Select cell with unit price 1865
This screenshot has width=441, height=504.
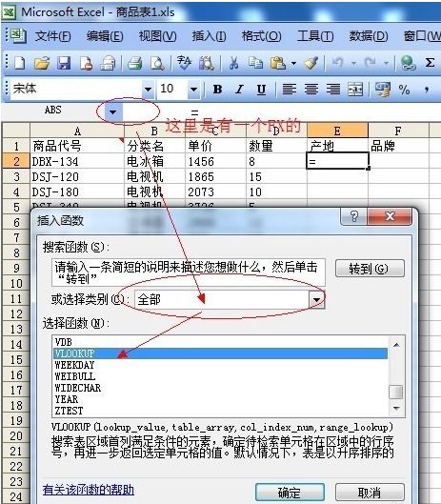215,176
